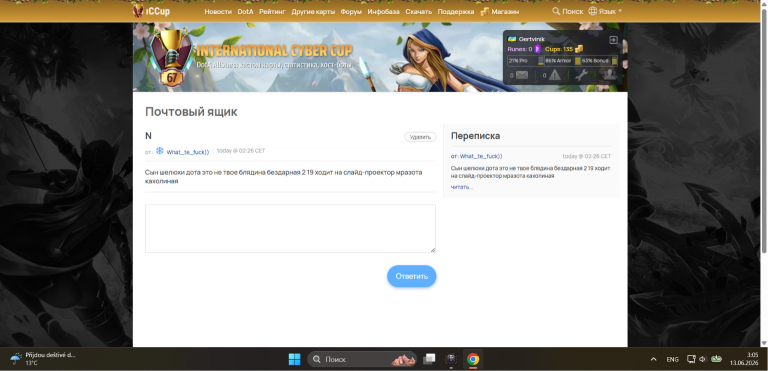Open the taskbar clock and date
Viewport: 768px width, 371px height.
tap(744, 359)
